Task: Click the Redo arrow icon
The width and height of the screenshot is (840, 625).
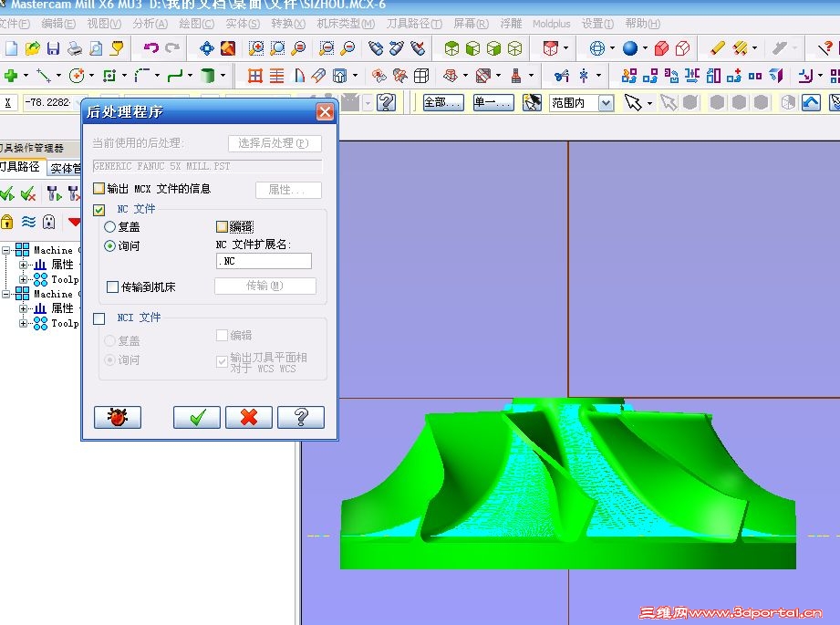Action: coord(172,48)
